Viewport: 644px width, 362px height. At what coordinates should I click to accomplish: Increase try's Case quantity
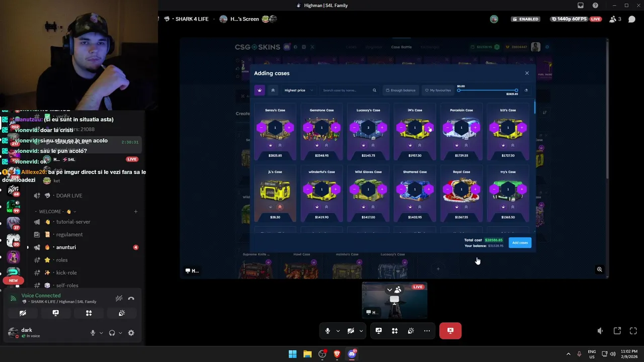(522, 190)
